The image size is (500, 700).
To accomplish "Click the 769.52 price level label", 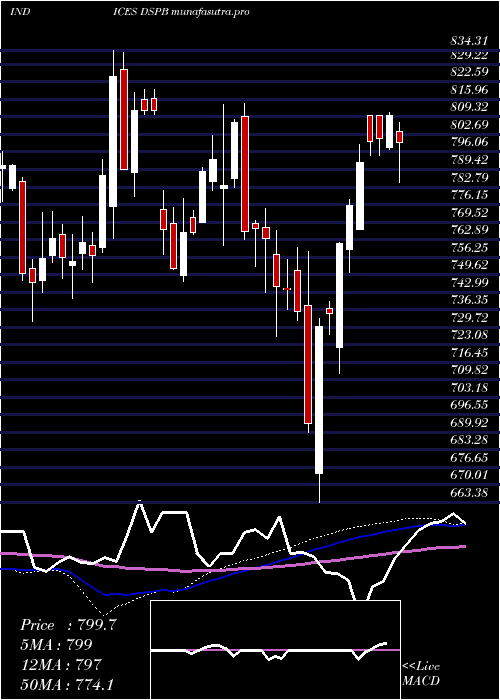I will coord(469,212).
